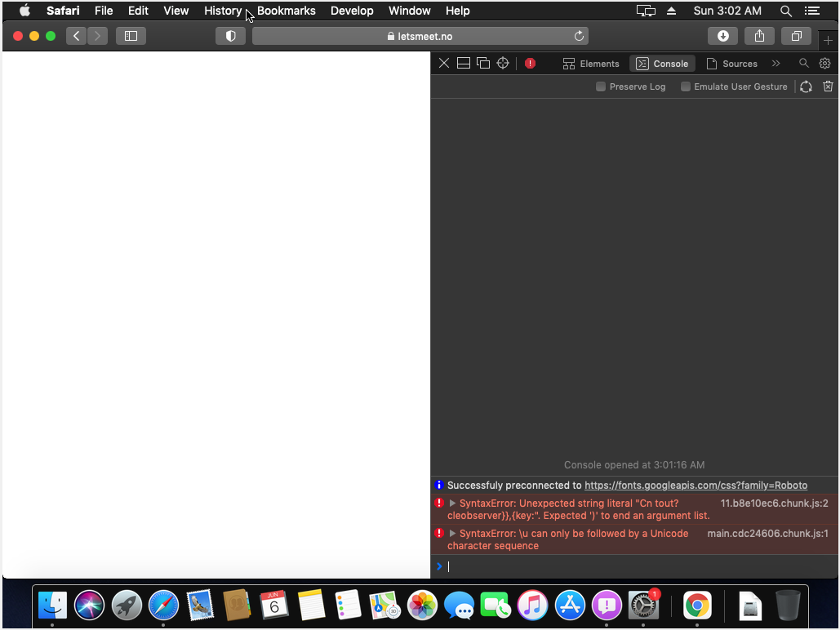The height and width of the screenshot is (630, 840).
Task: Open the Safari menu
Action: (63, 11)
